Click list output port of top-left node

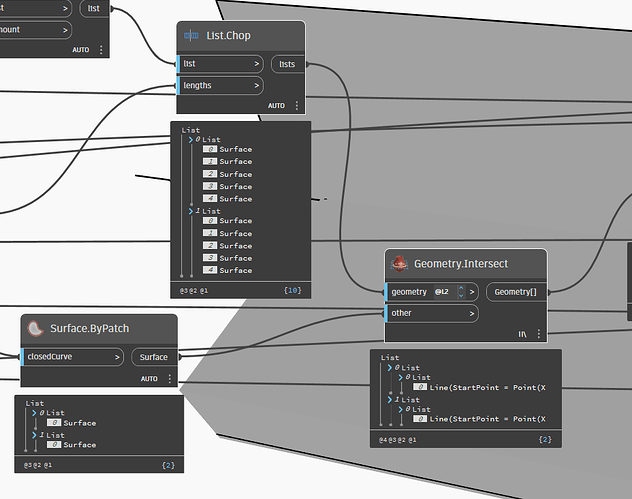coord(95,8)
